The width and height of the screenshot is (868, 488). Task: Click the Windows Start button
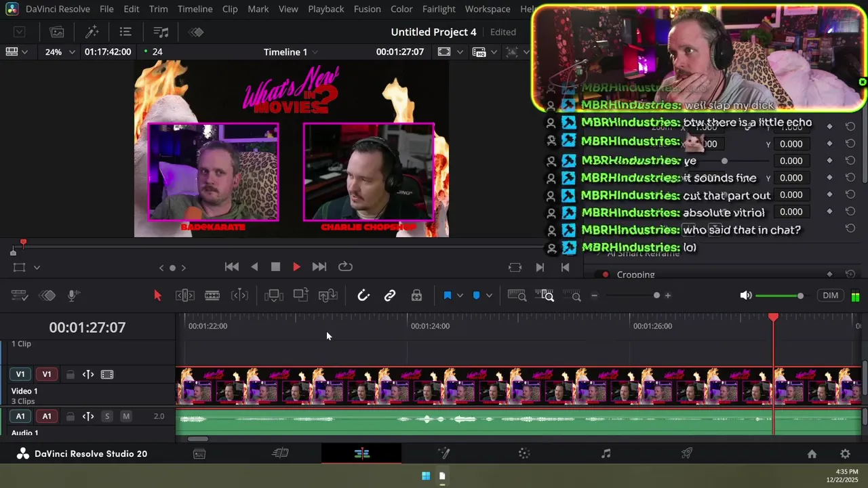[x=426, y=476]
